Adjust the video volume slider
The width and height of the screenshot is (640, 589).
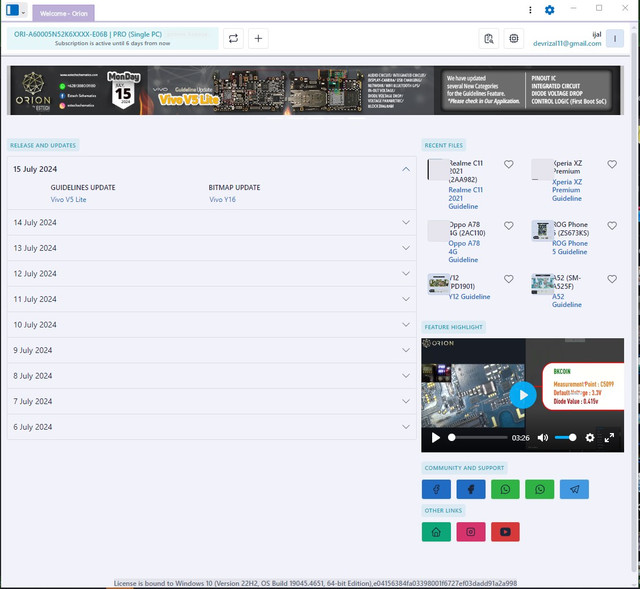click(565, 438)
